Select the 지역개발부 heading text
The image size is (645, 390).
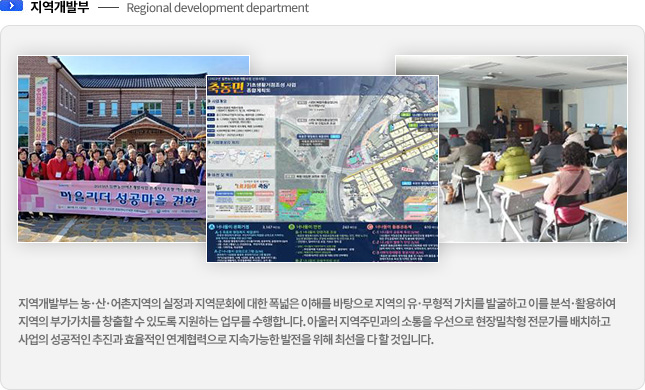point(60,7)
